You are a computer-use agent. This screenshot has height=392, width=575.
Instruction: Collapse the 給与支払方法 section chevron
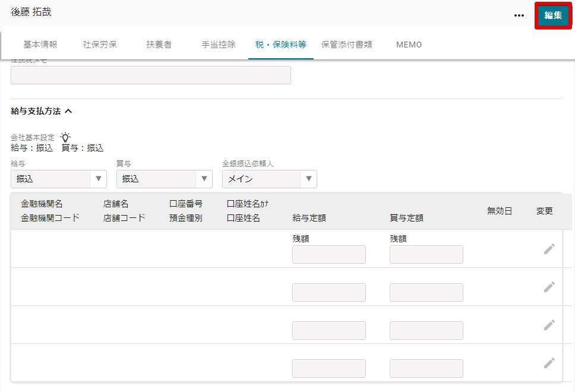pyautogui.click(x=68, y=111)
